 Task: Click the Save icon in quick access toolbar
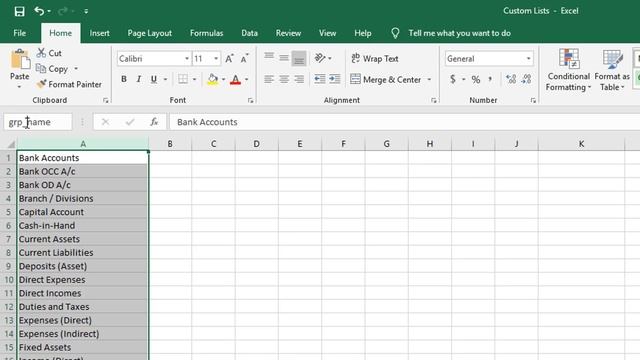coord(19,11)
